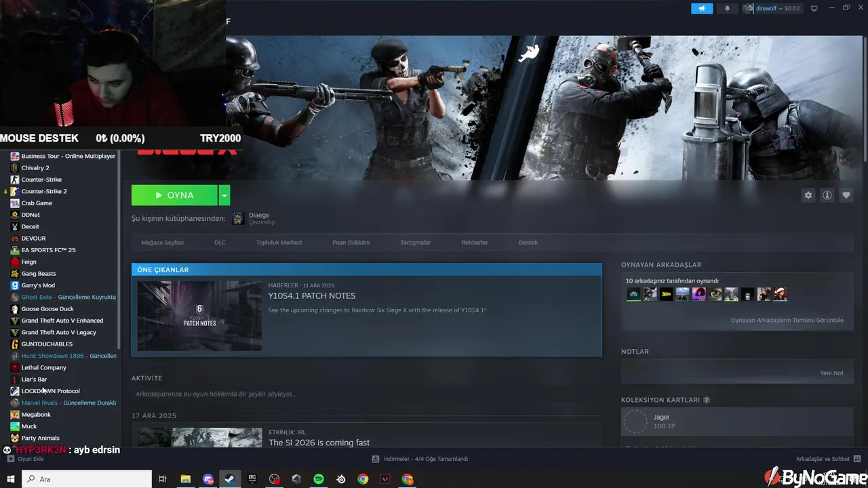Go to Topluluk Merkezi tab
868x488 pixels.
coord(279,243)
